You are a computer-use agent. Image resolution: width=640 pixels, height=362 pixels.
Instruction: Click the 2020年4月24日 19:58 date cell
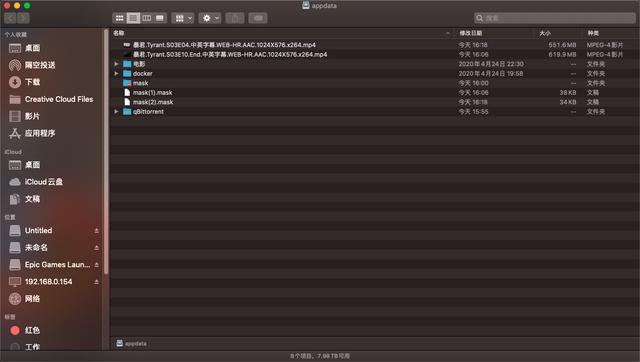[491, 73]
